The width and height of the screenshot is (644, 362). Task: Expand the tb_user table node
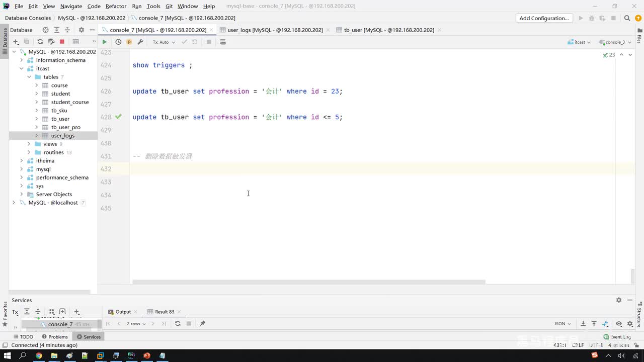tap(37, 119)
